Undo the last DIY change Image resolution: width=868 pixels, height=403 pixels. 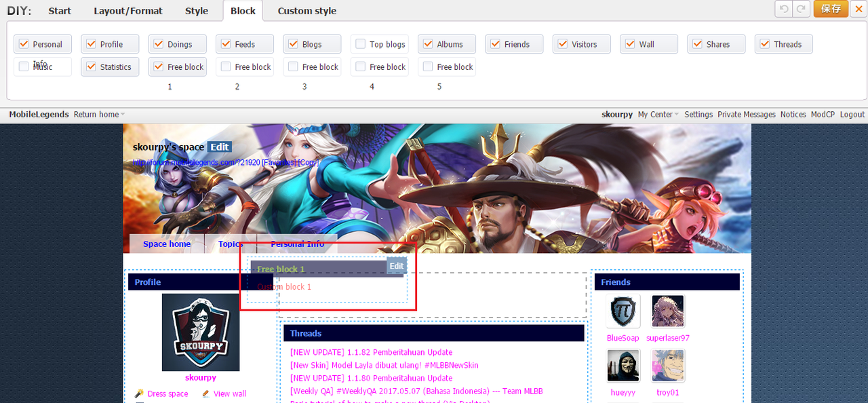tap(784, 9)
